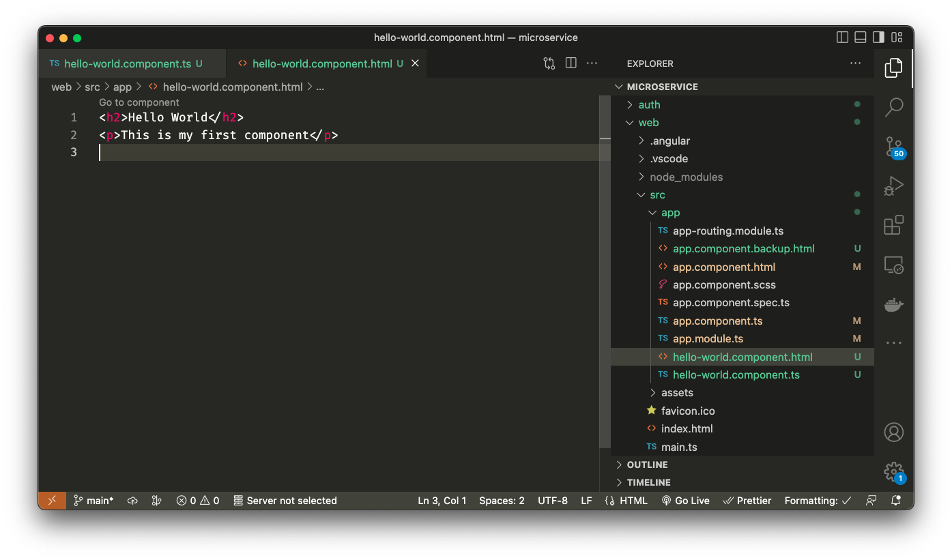Open the Manage settings gear icon
This screenshot has width=952, height=560.
point(893,471)
